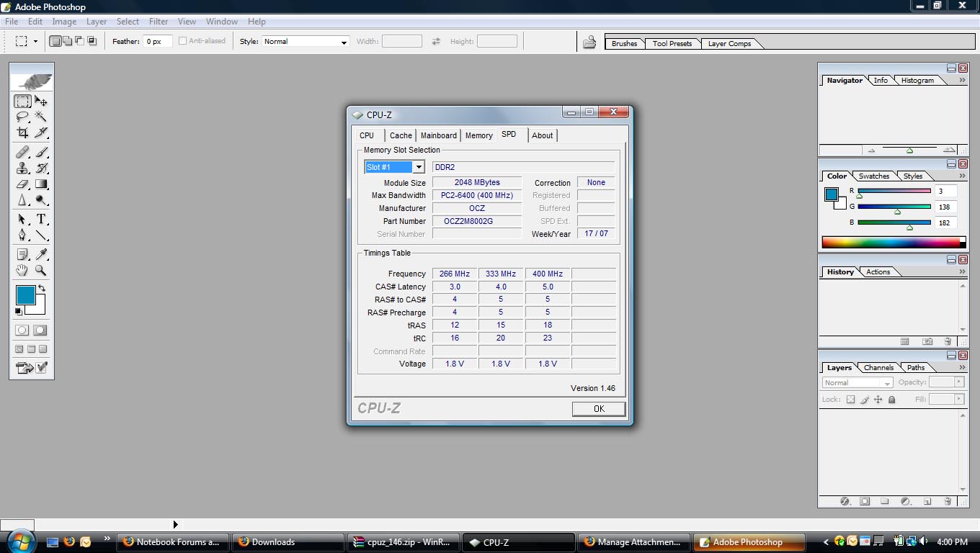Viewport: 980px width, 553px height.
Task: Switch to the Channels tab
Action: (x=878, y=367)
